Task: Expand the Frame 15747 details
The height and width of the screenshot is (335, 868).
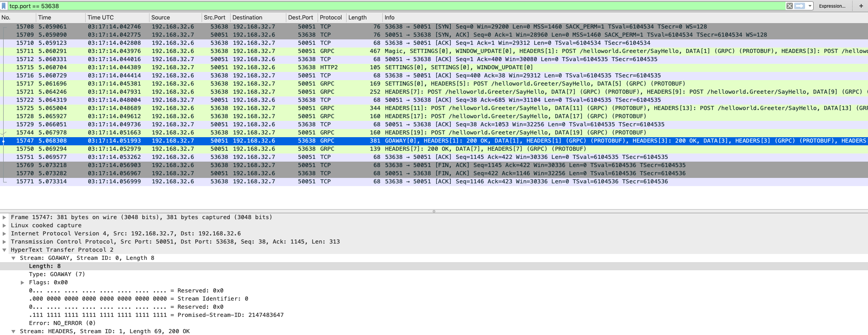Action: coord(5,217)
